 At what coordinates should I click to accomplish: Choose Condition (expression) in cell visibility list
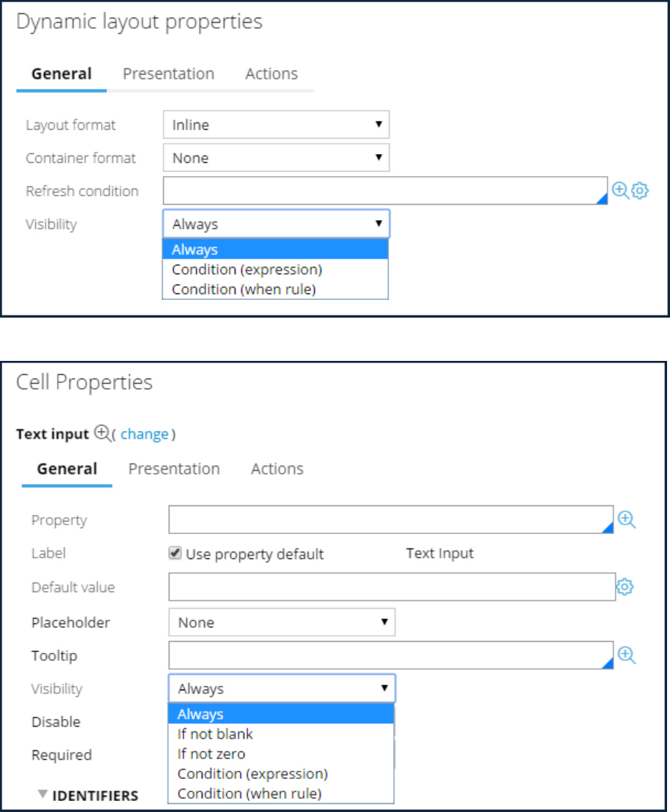pyautogui.click(x=252, y=773)
